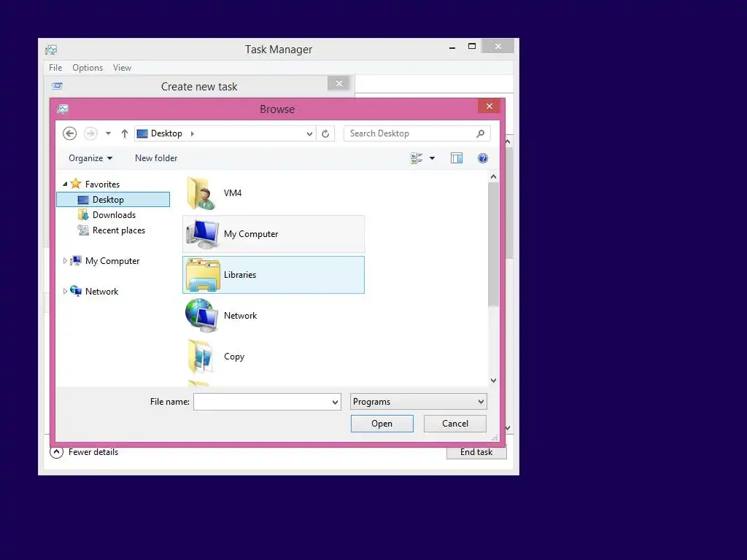
Task: Click the Downloads folder icon in Favorites
Action: [83, 215]
